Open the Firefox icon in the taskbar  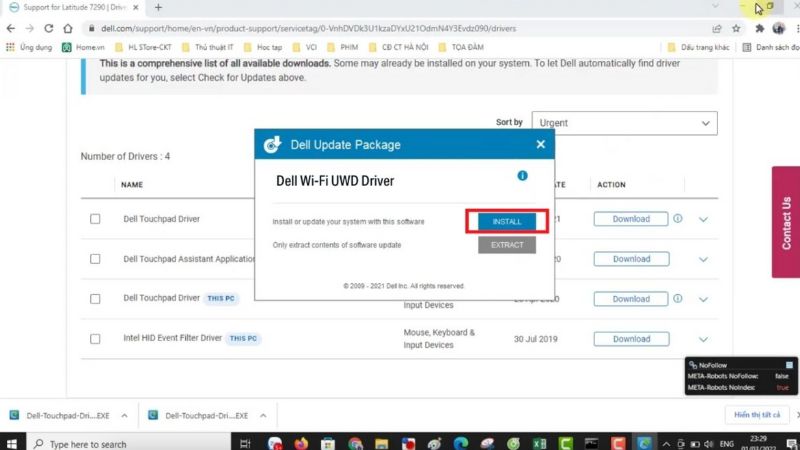(x=301, y=442)
